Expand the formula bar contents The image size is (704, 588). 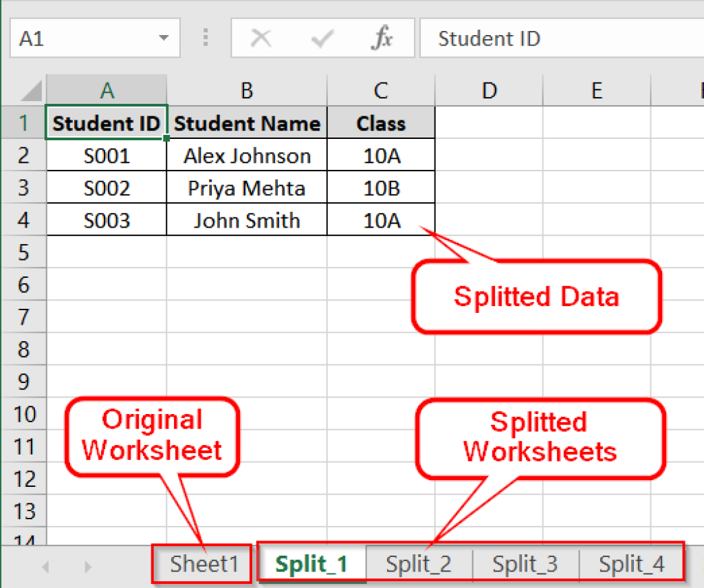click(x=698, y=38)
